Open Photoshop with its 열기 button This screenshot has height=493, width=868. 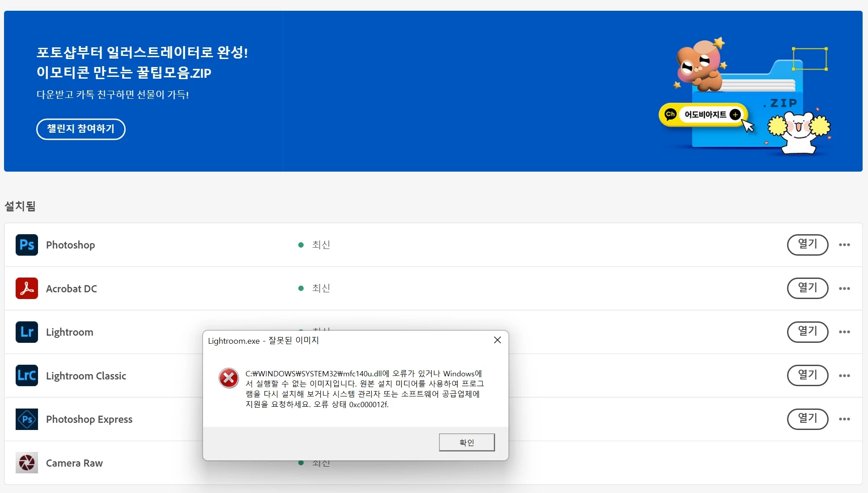pyautogui.click(x=807, y=244)
